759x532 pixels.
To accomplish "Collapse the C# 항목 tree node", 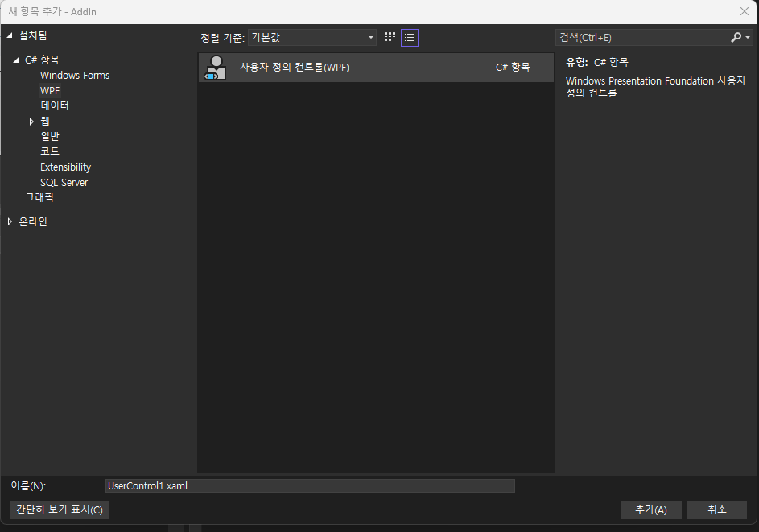I will point(16,60).
